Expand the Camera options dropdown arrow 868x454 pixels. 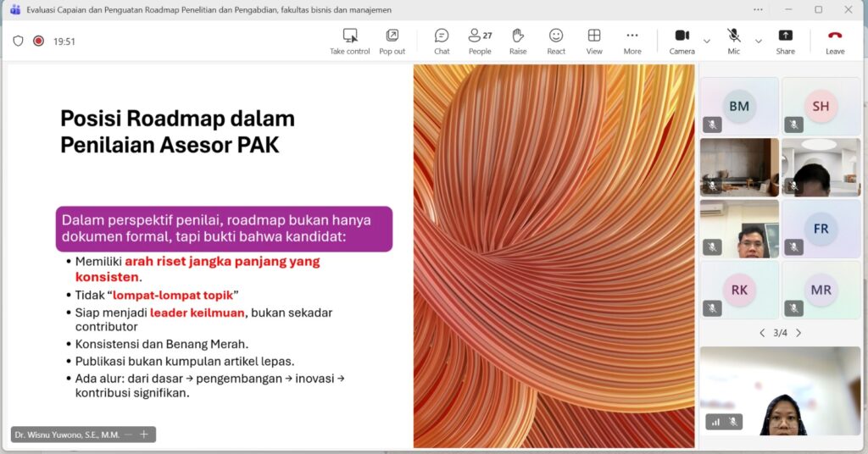point(707,42)
